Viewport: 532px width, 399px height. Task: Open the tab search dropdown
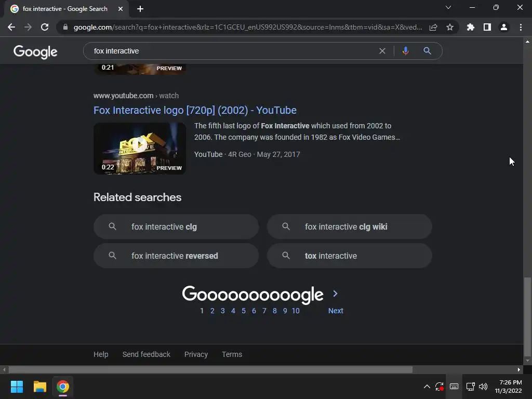click(448, 7)
